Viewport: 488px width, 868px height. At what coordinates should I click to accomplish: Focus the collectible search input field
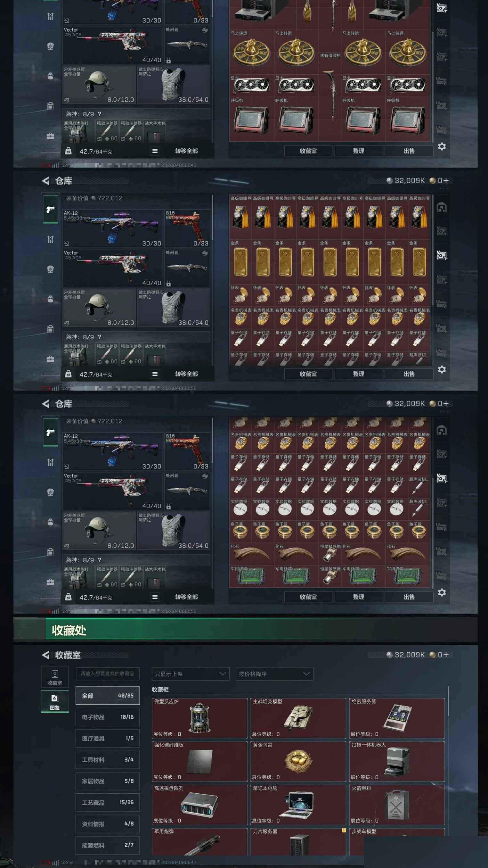tap(108, 674)
